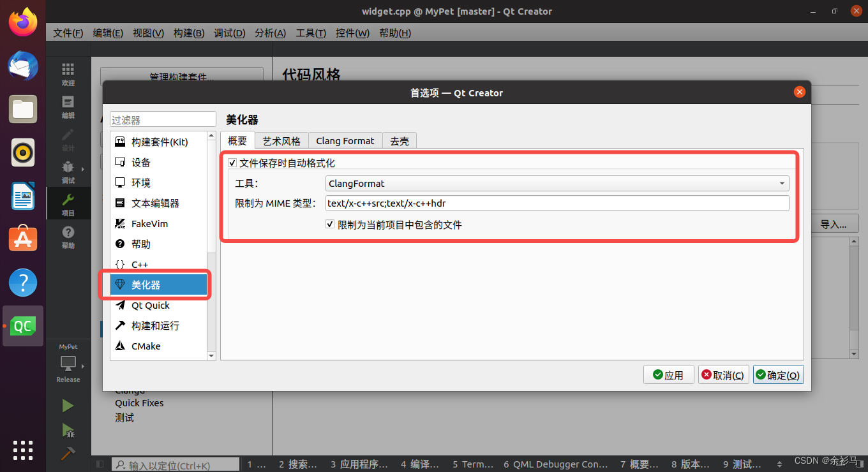The width and height of the screenshot is (868, 472).
Task: Switch to the 项目 Projects mode
Action: click(x=68, y=205)
